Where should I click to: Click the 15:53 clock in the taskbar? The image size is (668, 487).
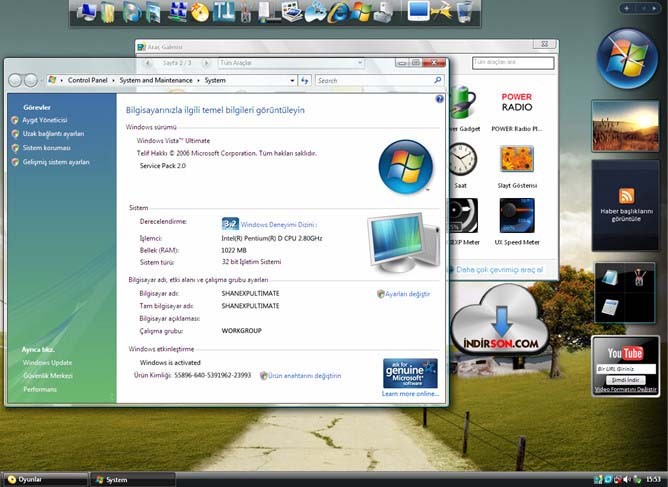click(x=653, y=479)
